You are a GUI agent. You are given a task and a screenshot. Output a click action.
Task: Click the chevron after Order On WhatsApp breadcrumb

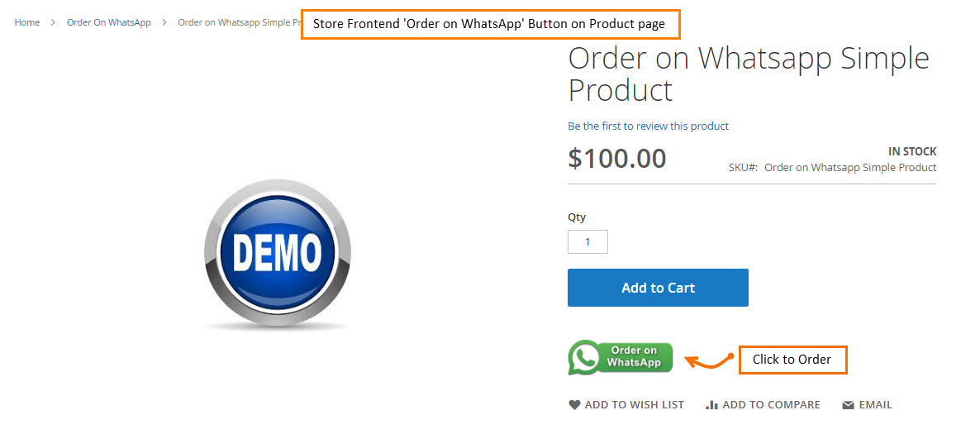pos(164,22)
